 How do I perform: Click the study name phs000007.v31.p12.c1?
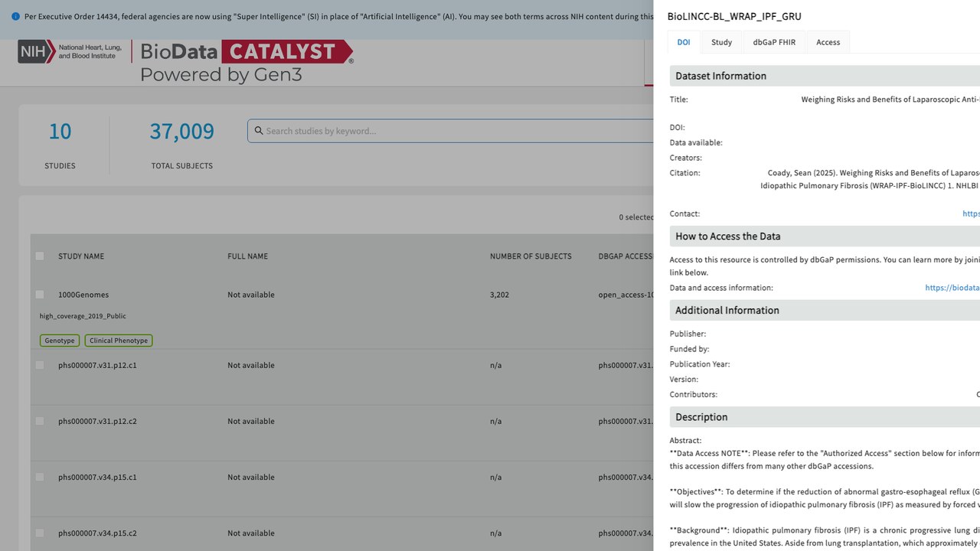point(97,365)
